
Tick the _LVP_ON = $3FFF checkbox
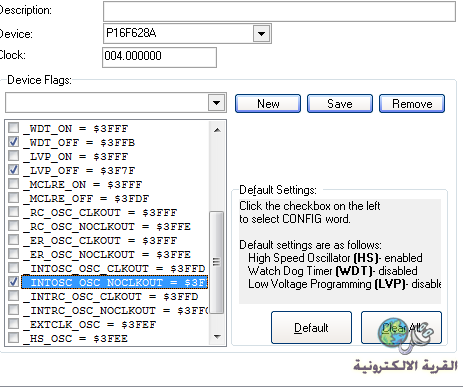(x=13, y=156)
